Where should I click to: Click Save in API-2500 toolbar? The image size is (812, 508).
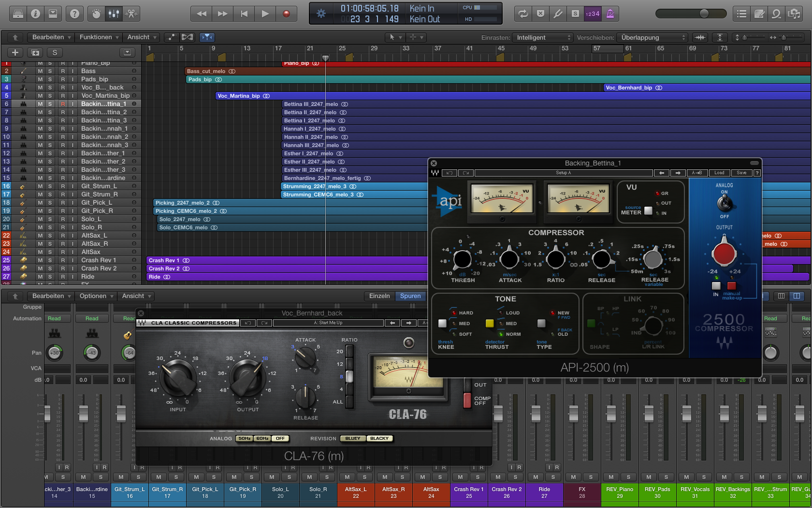pos(742,173)
